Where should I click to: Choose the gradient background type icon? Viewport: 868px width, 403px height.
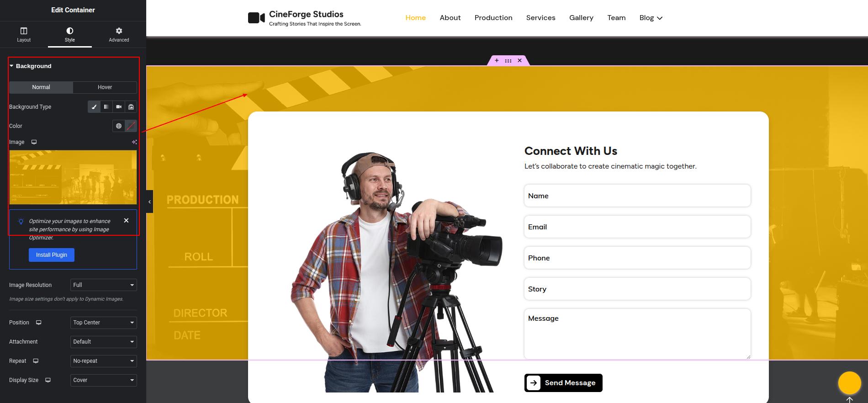point(106,107)
